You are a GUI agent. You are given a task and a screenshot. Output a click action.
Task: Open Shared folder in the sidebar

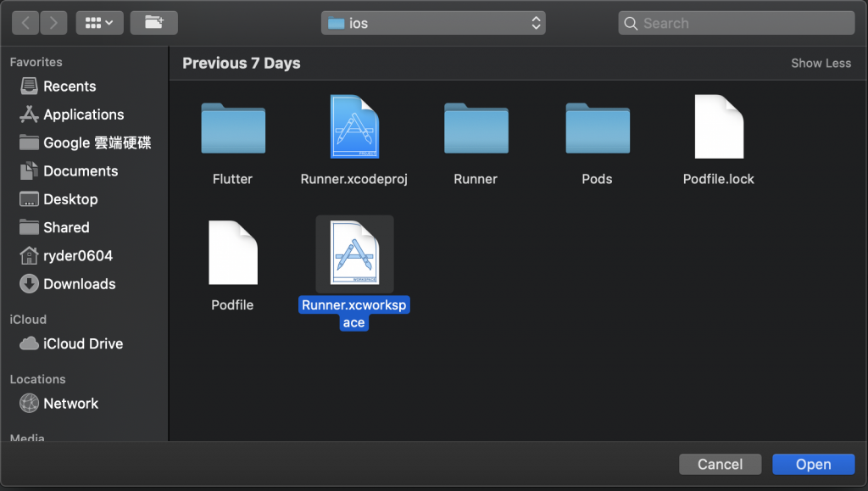click(54, 227)
